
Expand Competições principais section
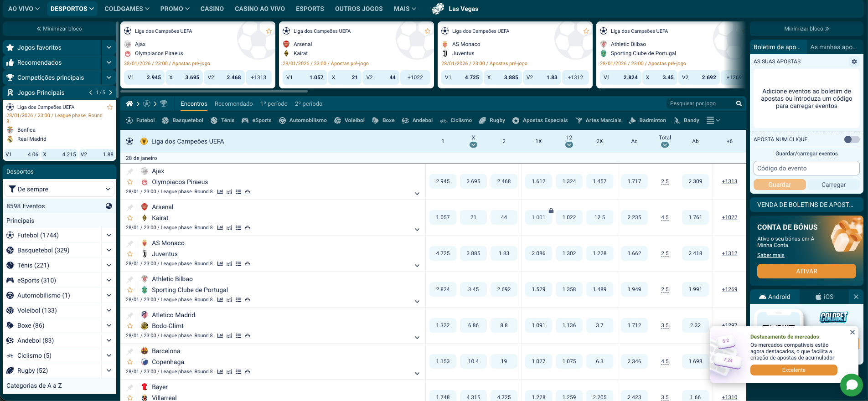(108, 77)
